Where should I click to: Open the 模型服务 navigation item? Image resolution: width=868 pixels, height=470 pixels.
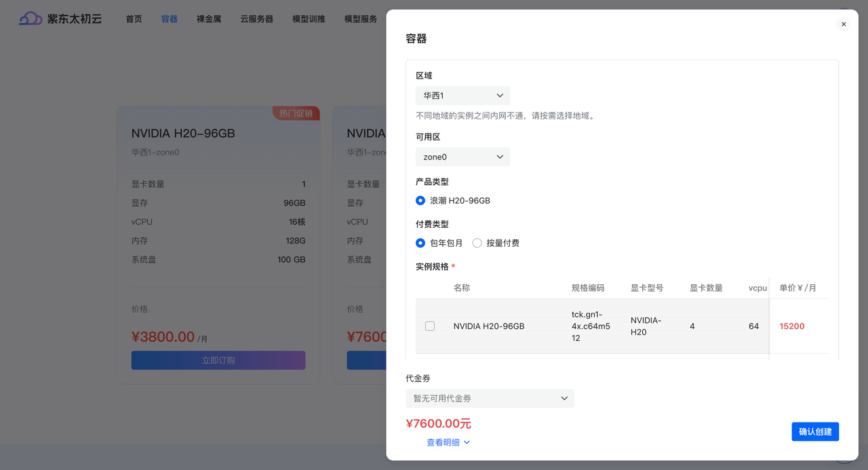coord(360,19)
